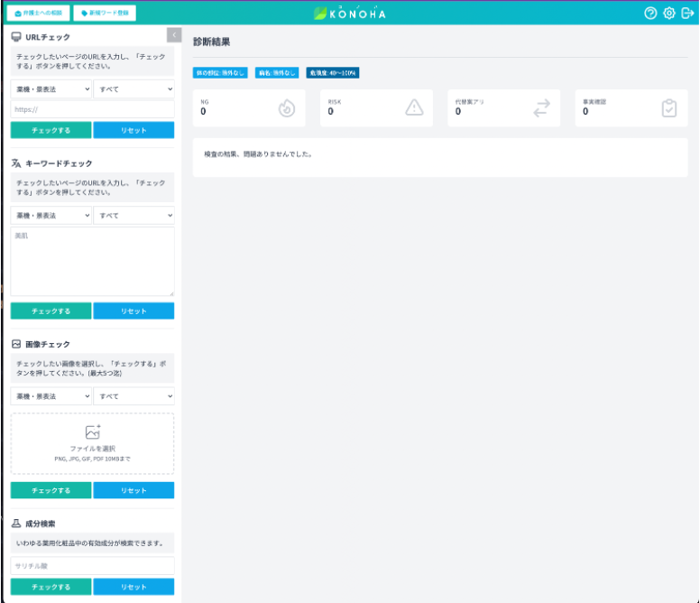Click リセット in URLチェック section
This screenshot has height=603, width=700.
click(x=134, y=130)
